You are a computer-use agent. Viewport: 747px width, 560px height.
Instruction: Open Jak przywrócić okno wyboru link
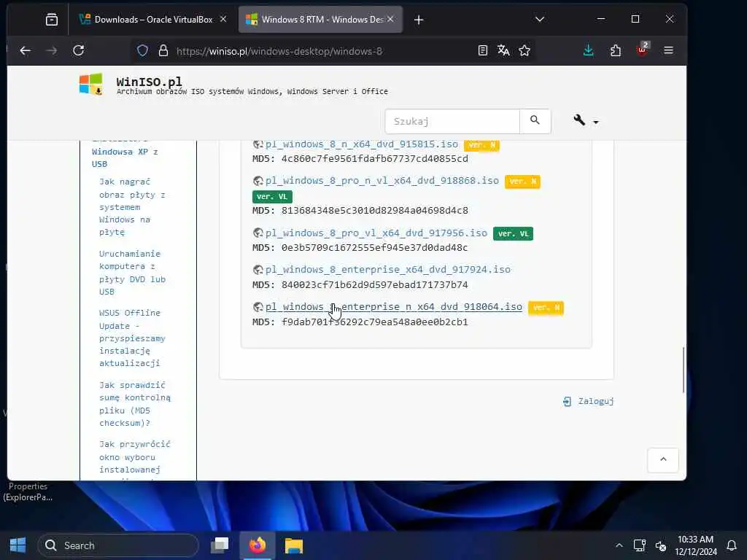[134, 456]
